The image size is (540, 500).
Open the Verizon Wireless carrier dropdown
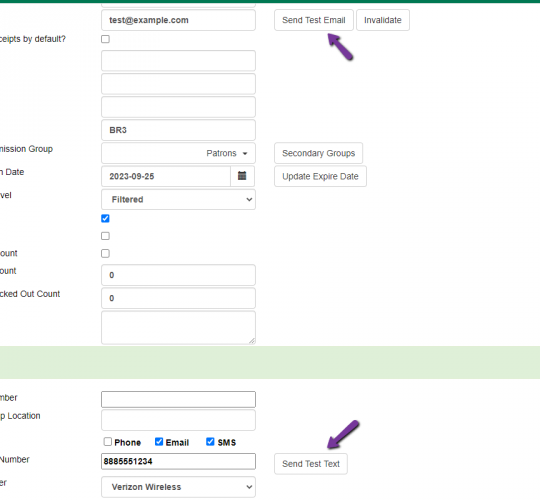[x=178, y=487]
